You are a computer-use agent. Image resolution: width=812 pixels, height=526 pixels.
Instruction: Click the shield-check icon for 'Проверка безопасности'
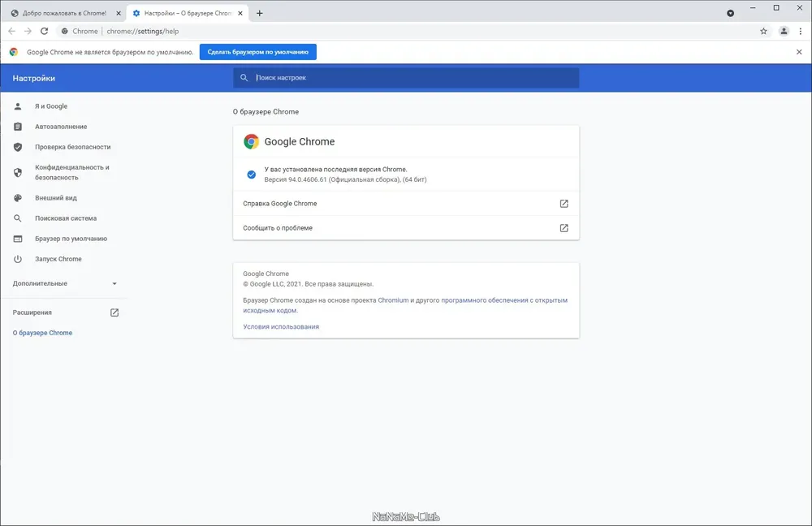[18, 147]
